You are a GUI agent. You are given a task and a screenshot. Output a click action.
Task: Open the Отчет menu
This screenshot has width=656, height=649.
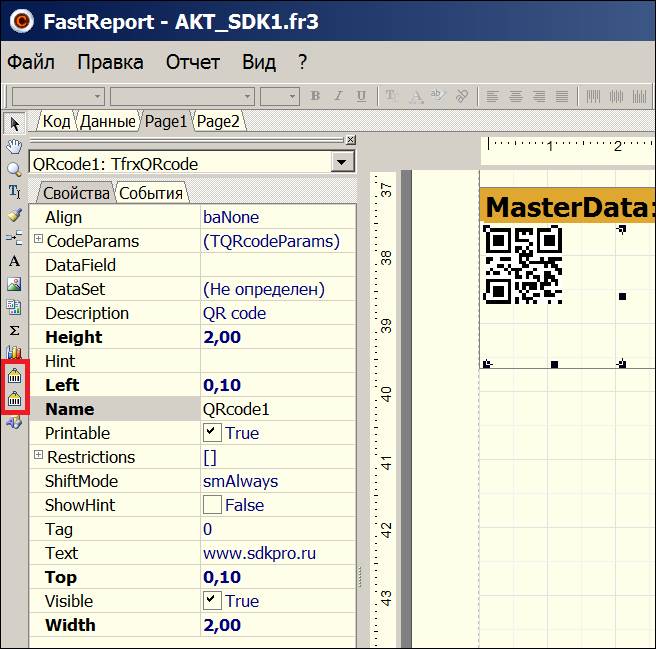[x=192, y=62]
